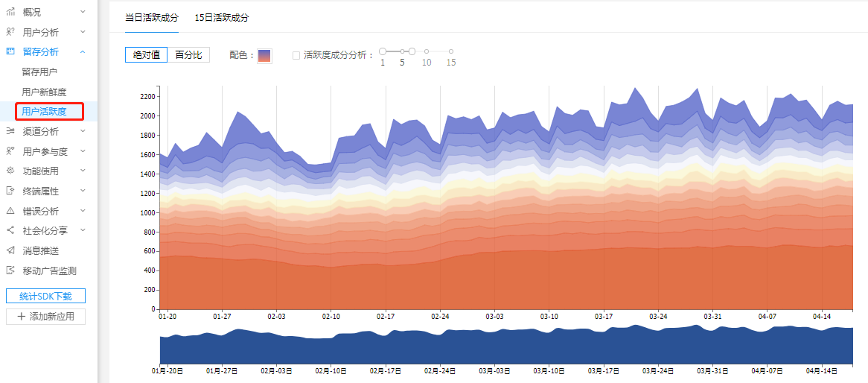Switch to the 15日活跃成分 tab
Viewport: 868px width, 383px height.
point(221,17)
